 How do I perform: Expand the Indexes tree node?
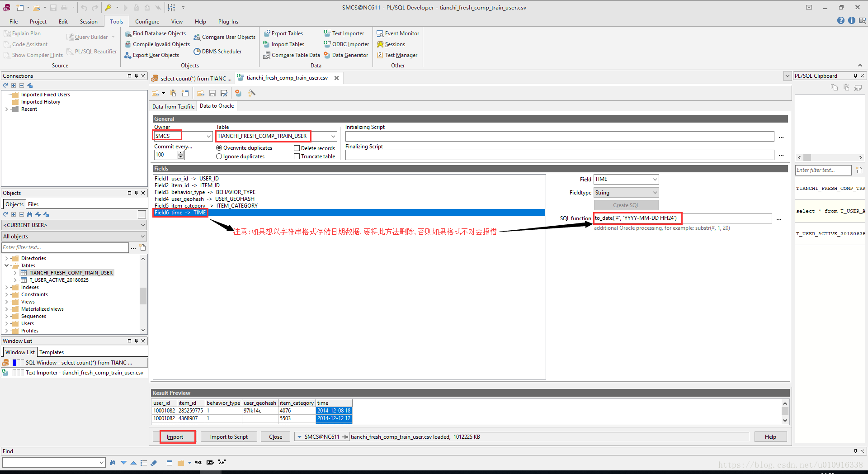(x=7, y=287)
